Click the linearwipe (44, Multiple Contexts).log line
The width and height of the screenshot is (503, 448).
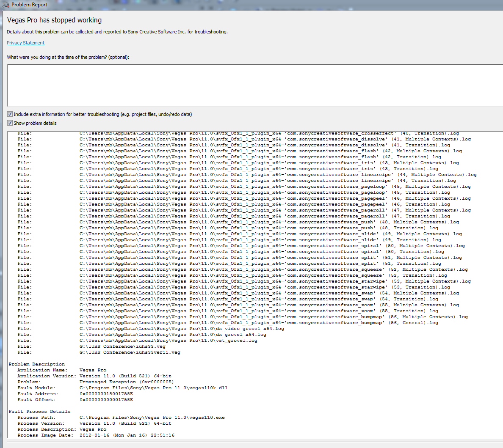tap(247, 175)
